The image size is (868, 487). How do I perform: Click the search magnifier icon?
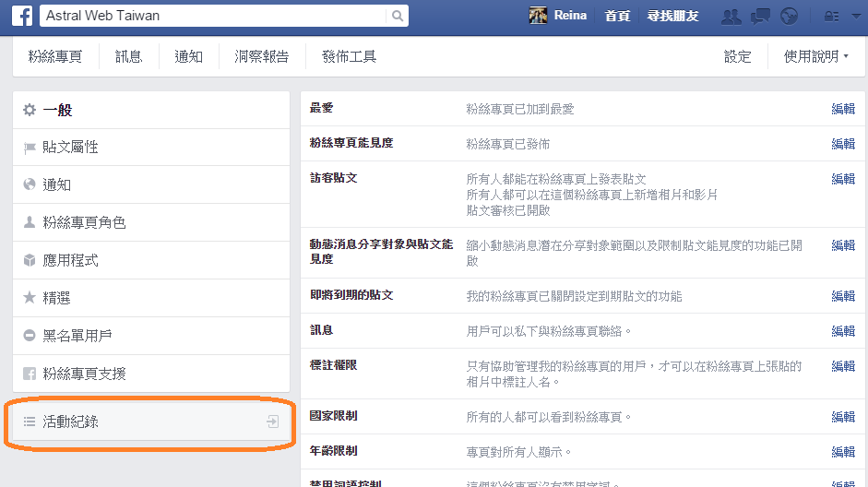(x=398, y=16)
